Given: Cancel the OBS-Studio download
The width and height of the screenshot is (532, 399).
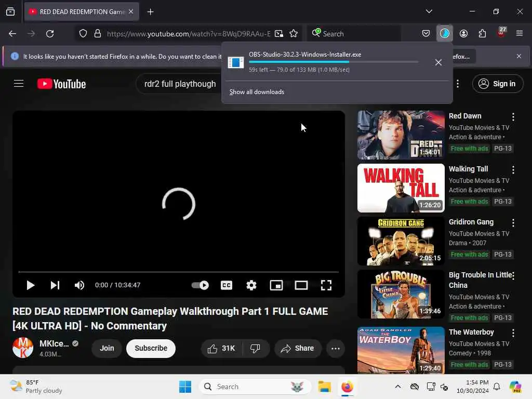Looking at the screenshot, I should coord(438,62).
